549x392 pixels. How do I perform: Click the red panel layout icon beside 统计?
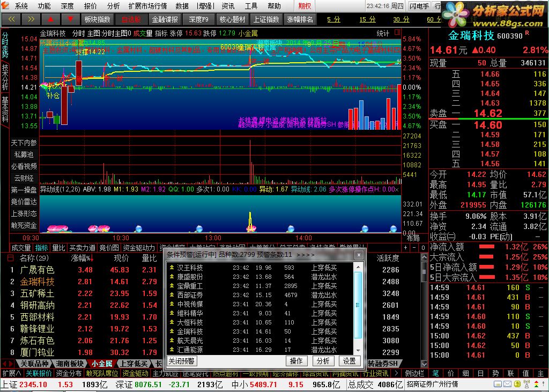(397, 33)
